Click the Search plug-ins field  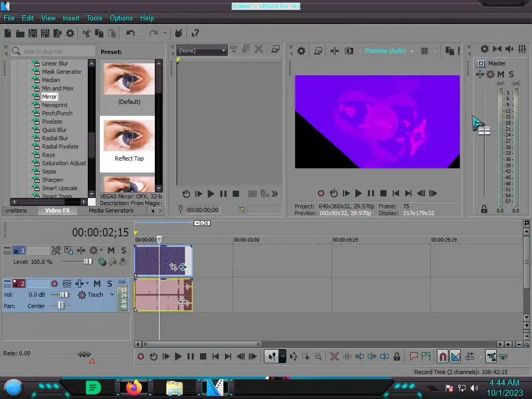click(x=54, y=51)
